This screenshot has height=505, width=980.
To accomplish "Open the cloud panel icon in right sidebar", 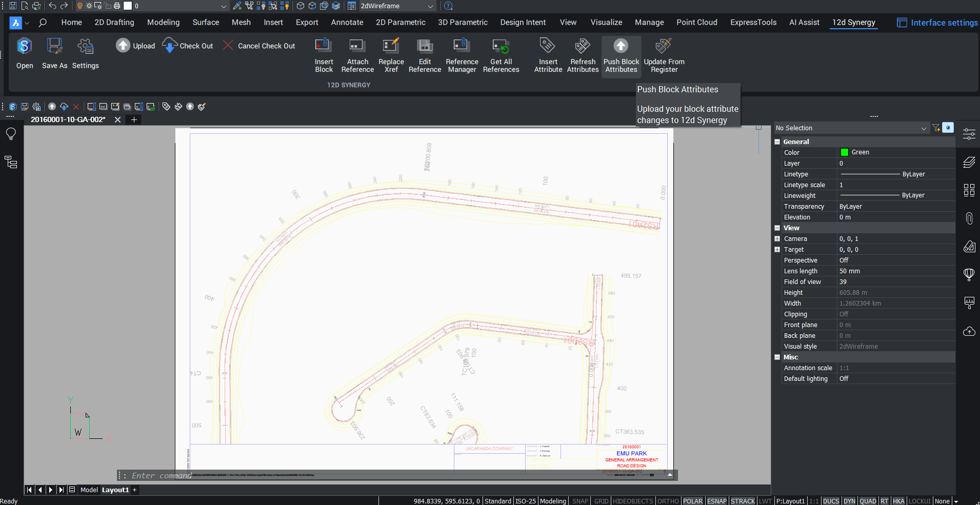I will [x=969, y=331].
